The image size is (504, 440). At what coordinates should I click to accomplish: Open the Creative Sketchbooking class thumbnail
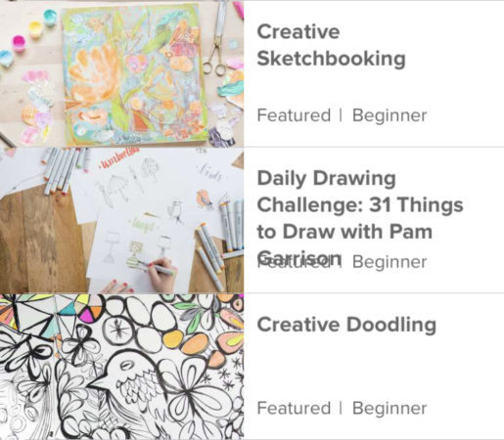[121, 74]
